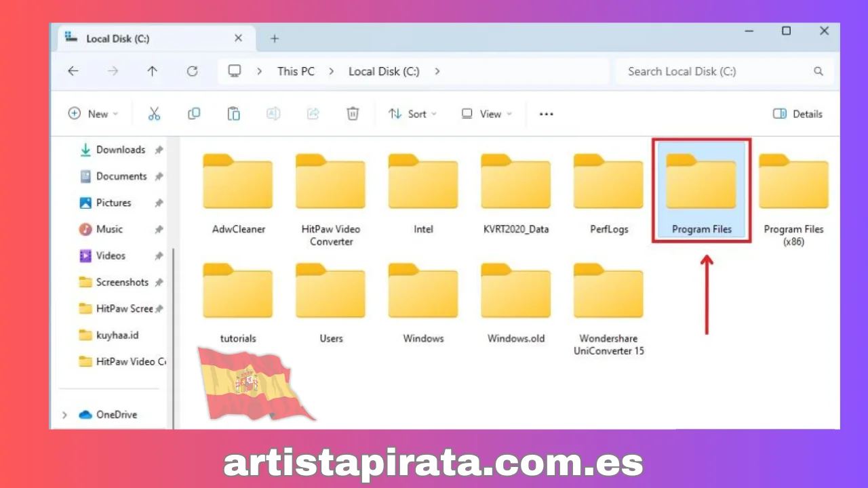Image resolution: width=868 pixels, height=488 pixels.
Task: Select the Paste icon
Action: pyautogui.click(x=233, y=113)
